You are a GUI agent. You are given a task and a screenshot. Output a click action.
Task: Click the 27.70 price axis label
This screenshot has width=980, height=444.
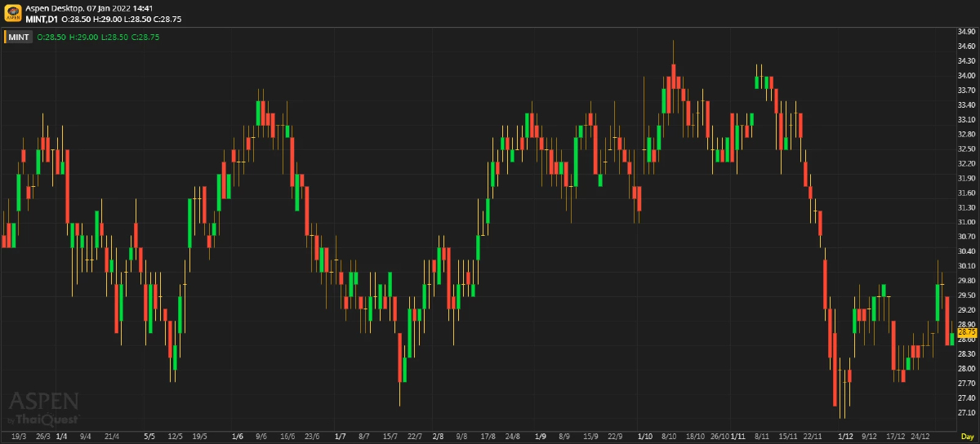coord(967,383)
